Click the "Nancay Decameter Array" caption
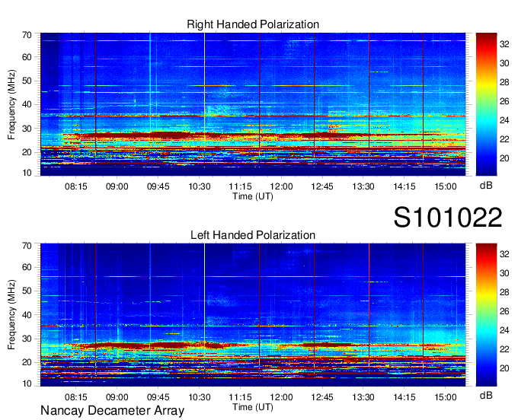 click(x=112, y=411)
